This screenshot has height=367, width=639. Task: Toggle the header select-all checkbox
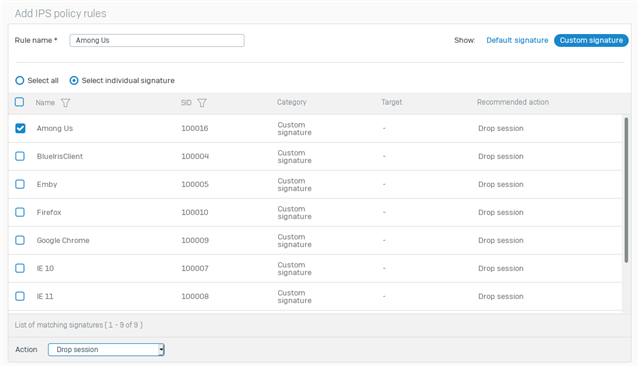(20, 102)
